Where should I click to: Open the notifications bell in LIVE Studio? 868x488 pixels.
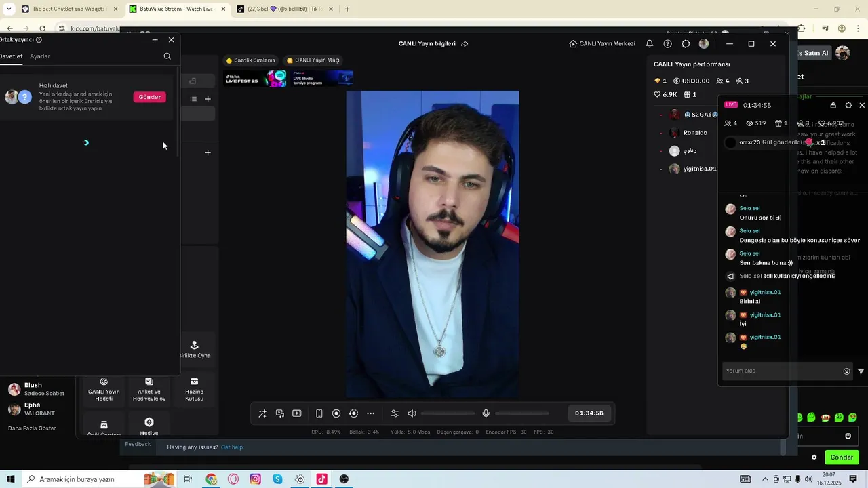pyautogui.click(x=650, y=43)
